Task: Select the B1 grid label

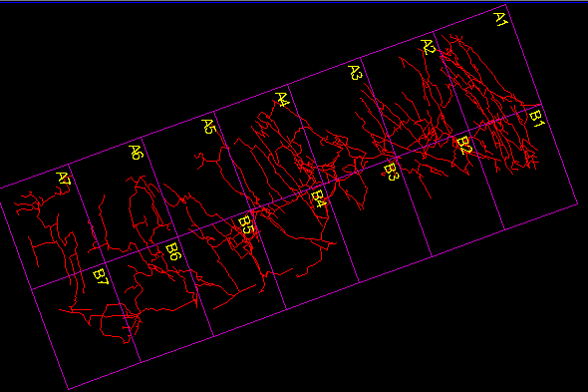Action: (536, 119)
